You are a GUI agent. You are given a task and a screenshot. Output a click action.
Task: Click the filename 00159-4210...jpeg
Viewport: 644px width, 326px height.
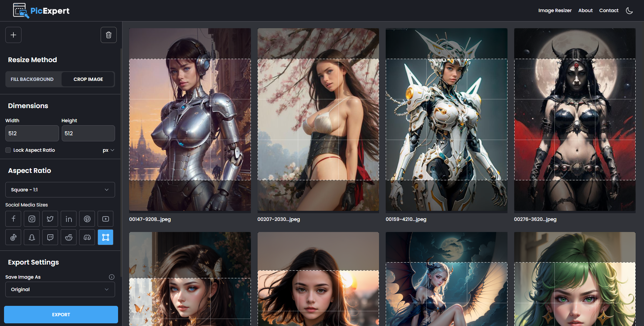coord(406,219)
